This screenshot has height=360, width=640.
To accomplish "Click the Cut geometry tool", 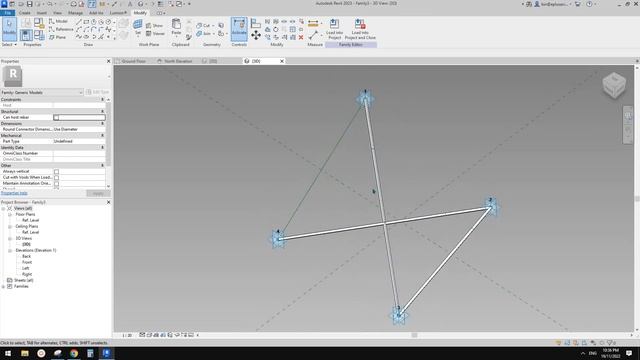I will point(203,25).
